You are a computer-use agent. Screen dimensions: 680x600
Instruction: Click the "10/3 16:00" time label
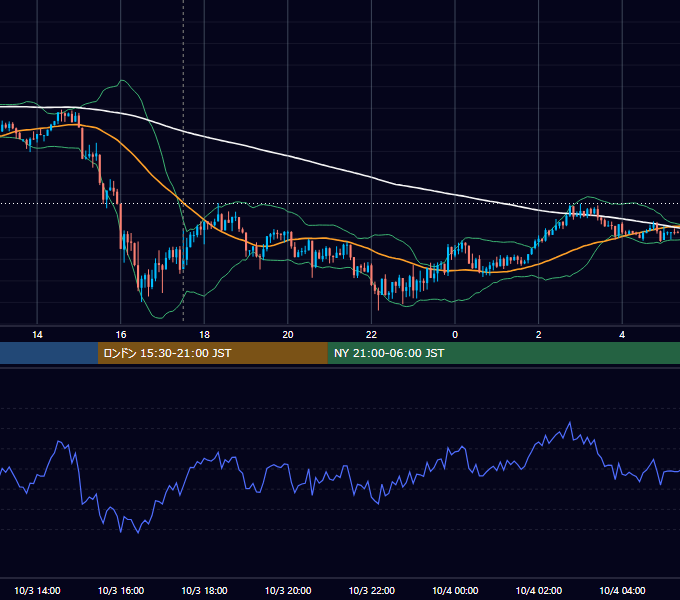click(x=121, y=590)
